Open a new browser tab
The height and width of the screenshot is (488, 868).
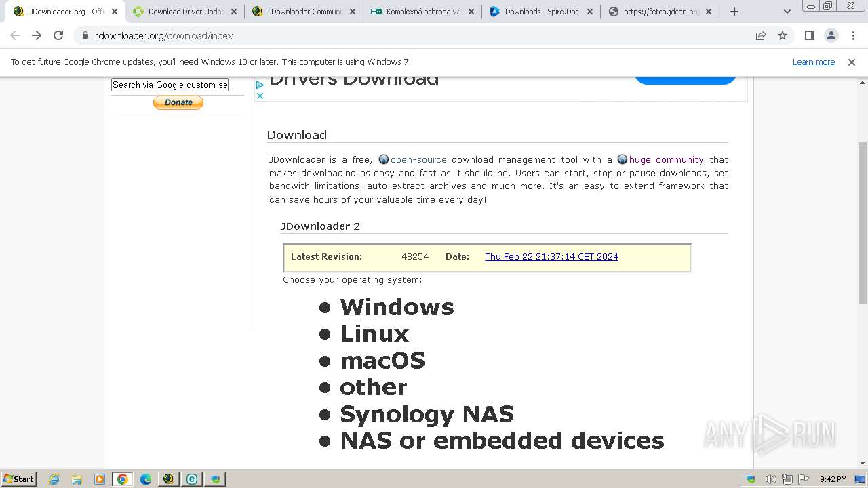tap(734, 12)
